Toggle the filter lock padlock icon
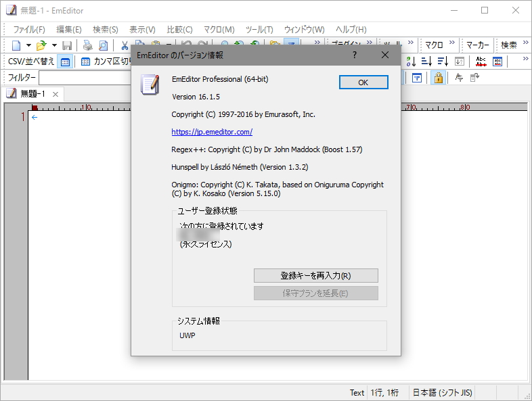 click(x=439, y=78)
